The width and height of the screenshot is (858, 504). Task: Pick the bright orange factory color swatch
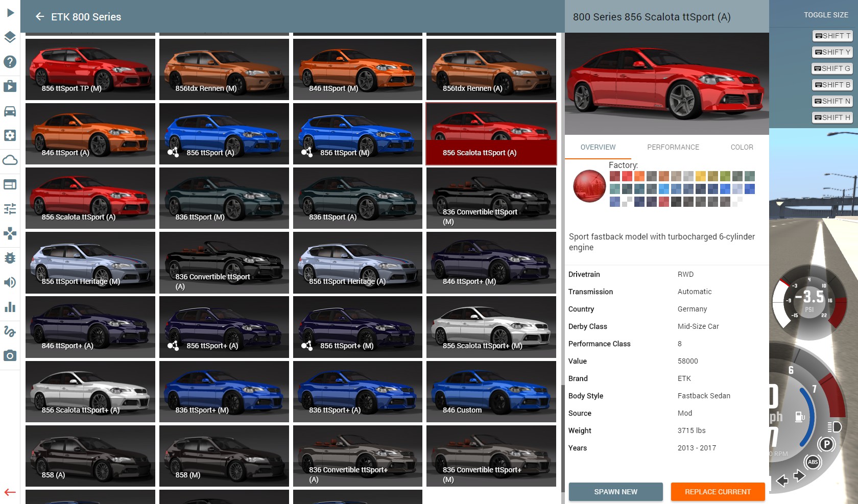639,176
